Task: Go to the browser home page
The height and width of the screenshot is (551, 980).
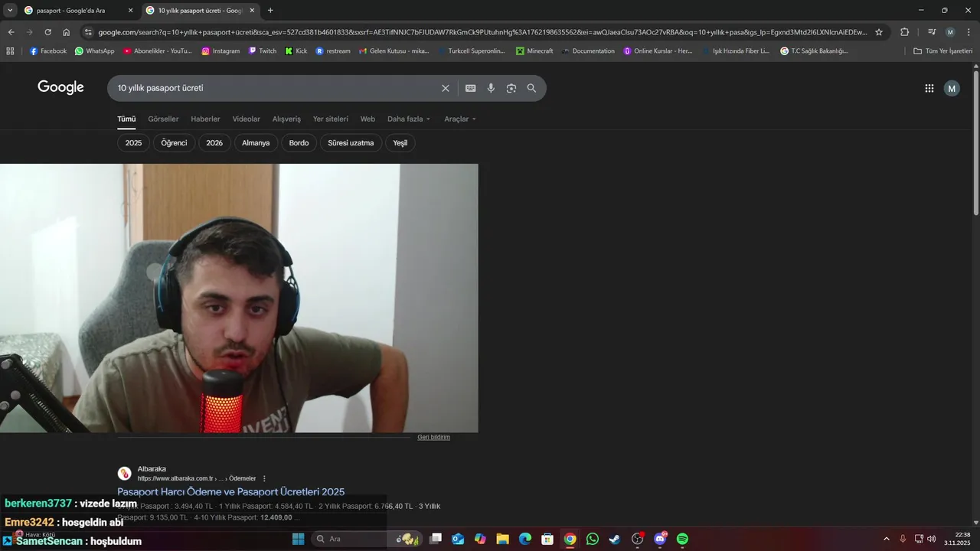Action: pos(67,32)
